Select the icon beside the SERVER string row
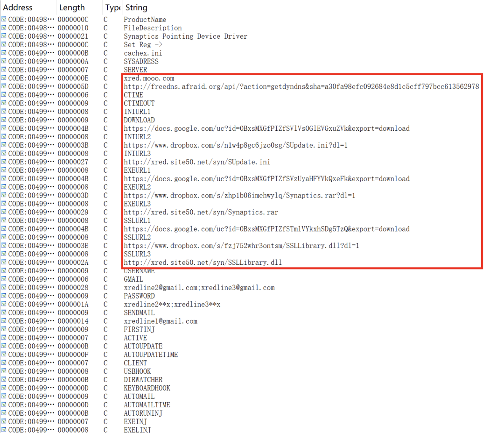Viewport: 504px width, 433px height. [4, 70]
